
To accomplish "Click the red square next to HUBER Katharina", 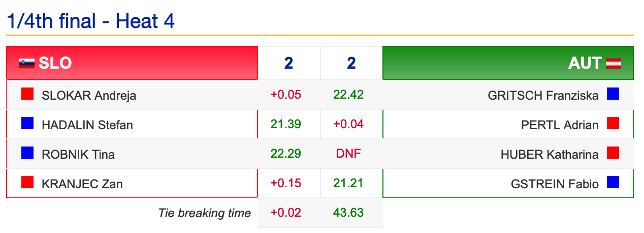I will click(x=613, y=153).
